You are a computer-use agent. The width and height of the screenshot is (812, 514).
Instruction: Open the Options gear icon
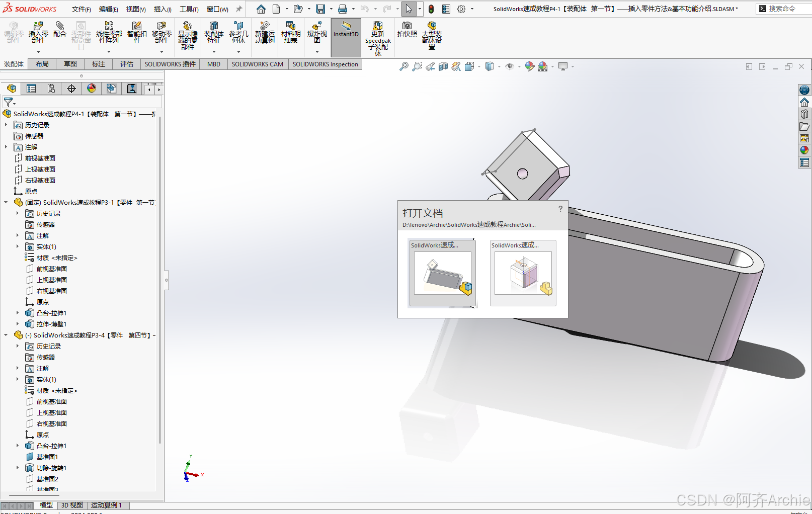pos(461,9)
